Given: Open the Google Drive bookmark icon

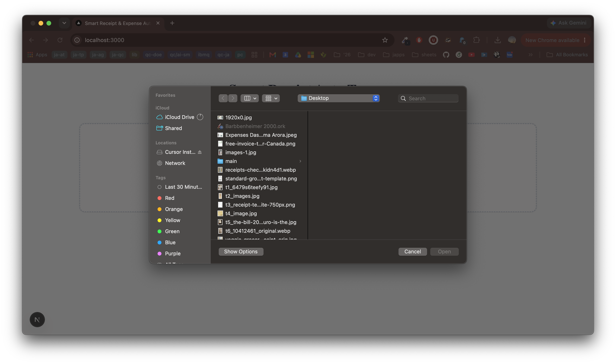Looking at the screenshot, I should point(298,55).
